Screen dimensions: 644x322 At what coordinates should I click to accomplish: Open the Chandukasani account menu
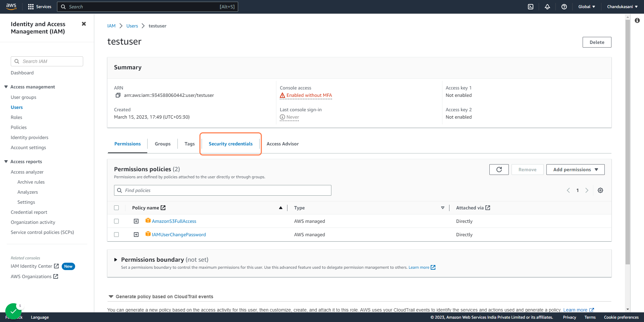pos(622,7)
